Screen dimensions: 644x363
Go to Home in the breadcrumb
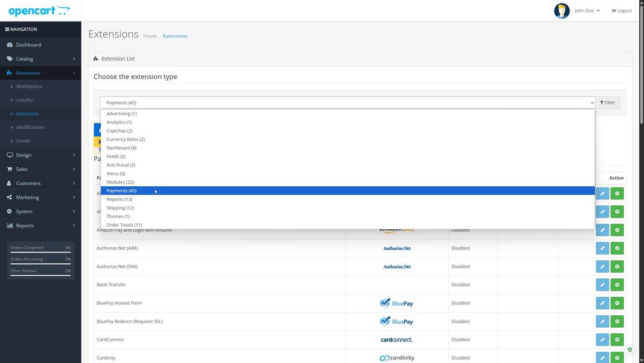point(150,36)
